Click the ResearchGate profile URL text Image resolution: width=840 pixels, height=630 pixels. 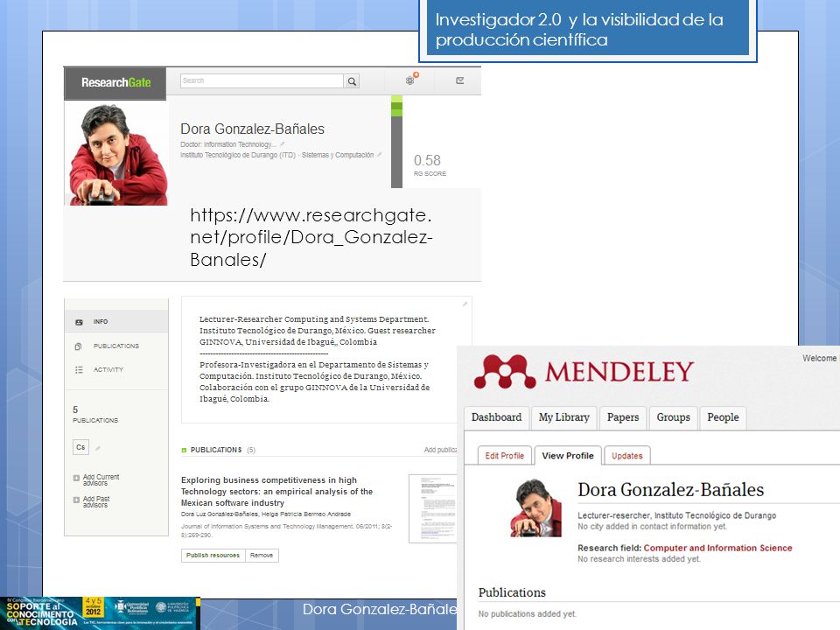(x=311, y=237)
